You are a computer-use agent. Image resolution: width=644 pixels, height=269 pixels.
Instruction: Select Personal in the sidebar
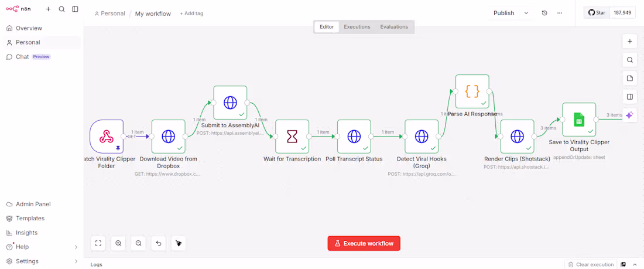tap(42, 42)
